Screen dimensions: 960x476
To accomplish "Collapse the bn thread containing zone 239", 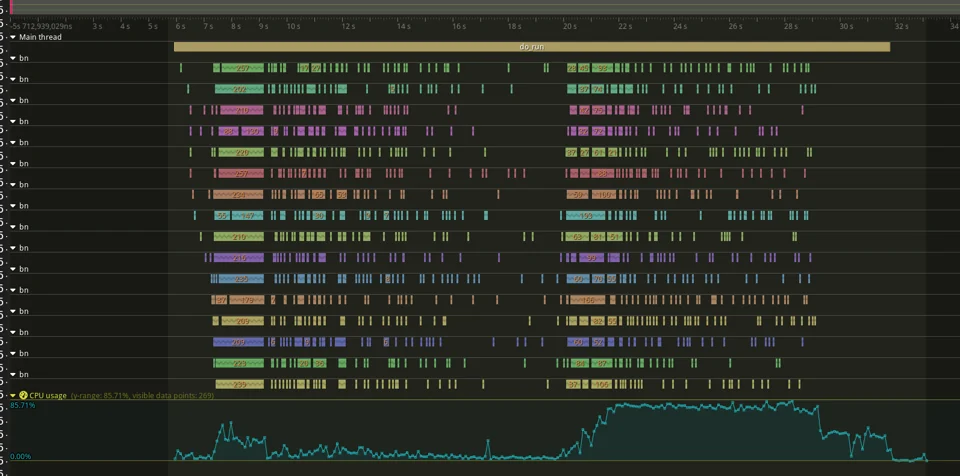I will click(13, 374).
